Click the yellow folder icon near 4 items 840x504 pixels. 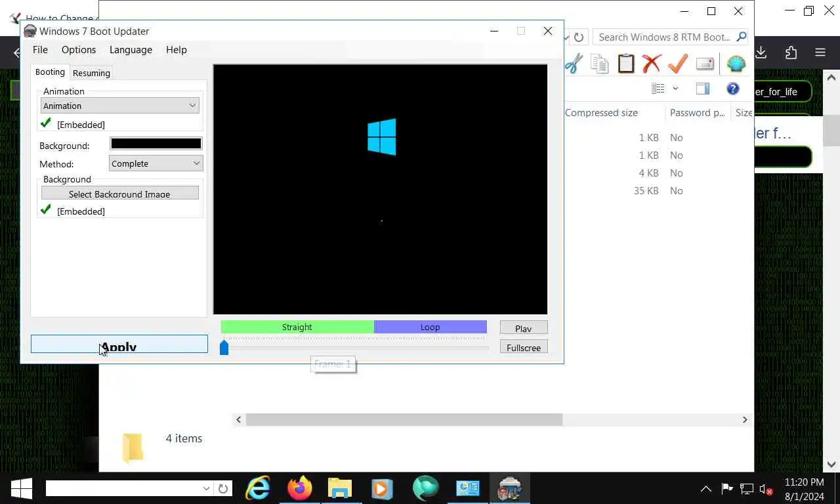pyautogui.click(x=132, y=448)
